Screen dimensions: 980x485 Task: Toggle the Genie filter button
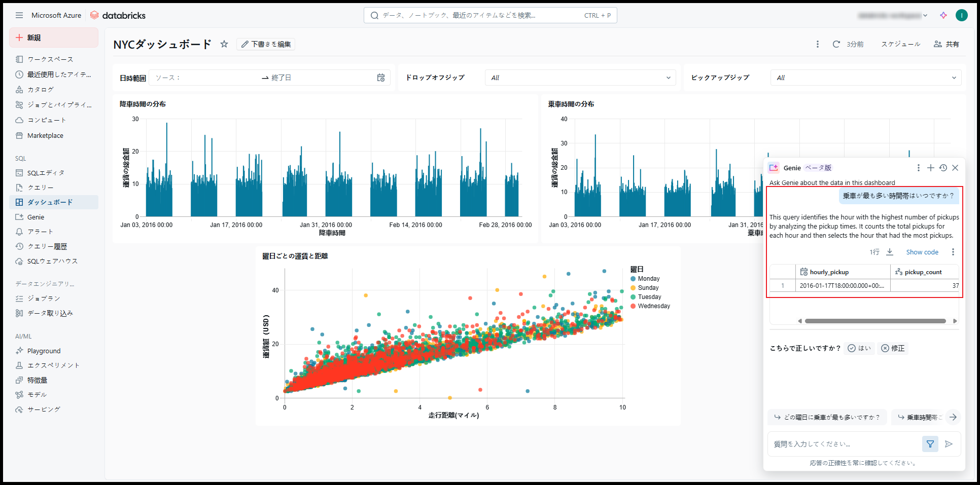[930, 444]
